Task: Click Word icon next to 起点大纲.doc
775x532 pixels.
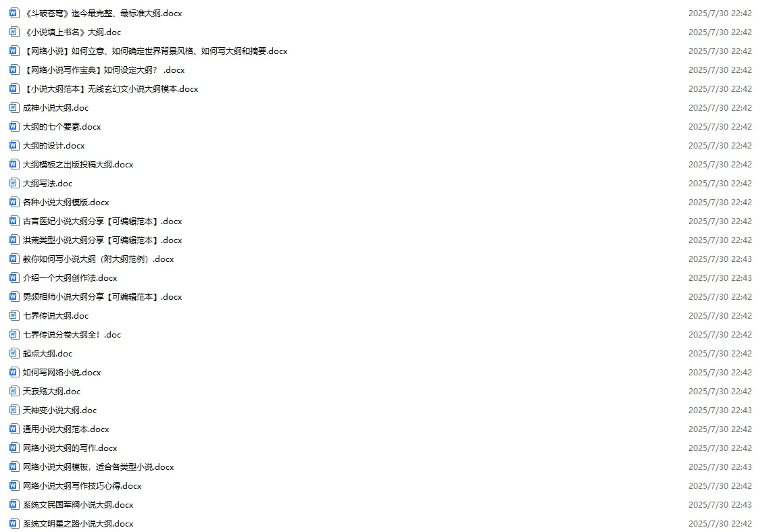Action: click(x=14, y=354)
